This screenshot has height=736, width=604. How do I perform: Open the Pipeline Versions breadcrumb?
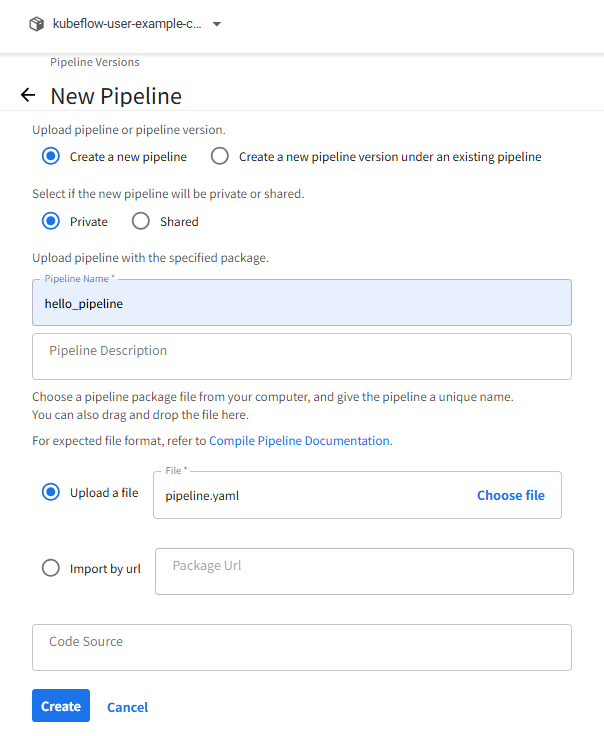point(95,62)
